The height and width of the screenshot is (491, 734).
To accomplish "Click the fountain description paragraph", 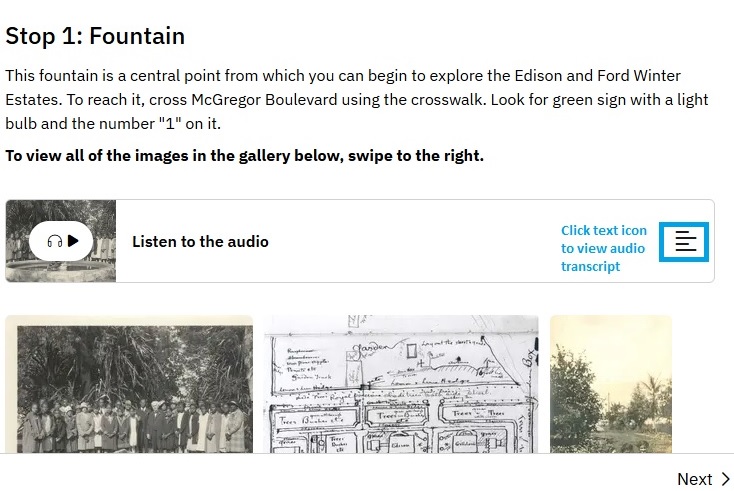I will pos(356,100).
